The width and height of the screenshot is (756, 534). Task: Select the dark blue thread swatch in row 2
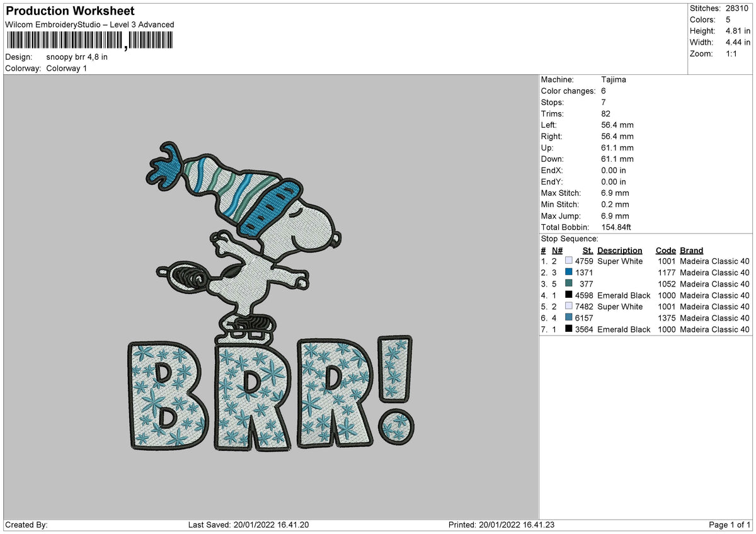coord(570,273)
